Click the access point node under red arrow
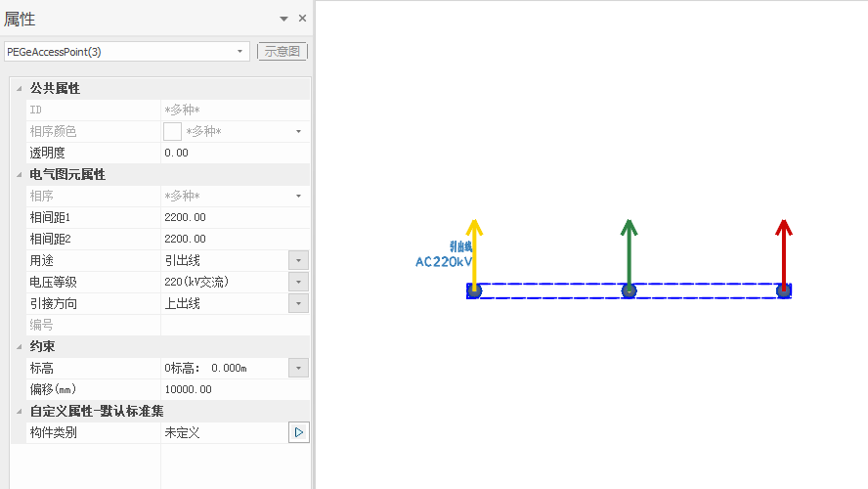The height and width of the screenshot is (489, 868). [783, 290]
